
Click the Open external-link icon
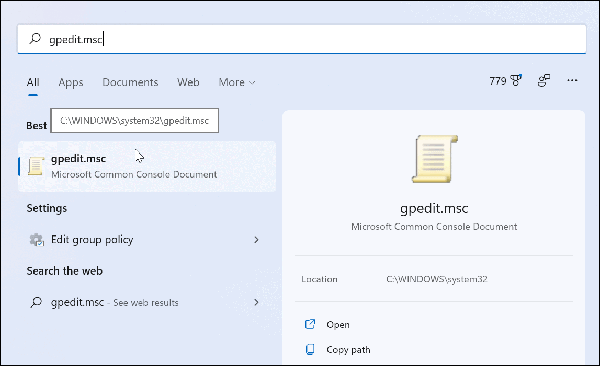[x=310, y=324]
